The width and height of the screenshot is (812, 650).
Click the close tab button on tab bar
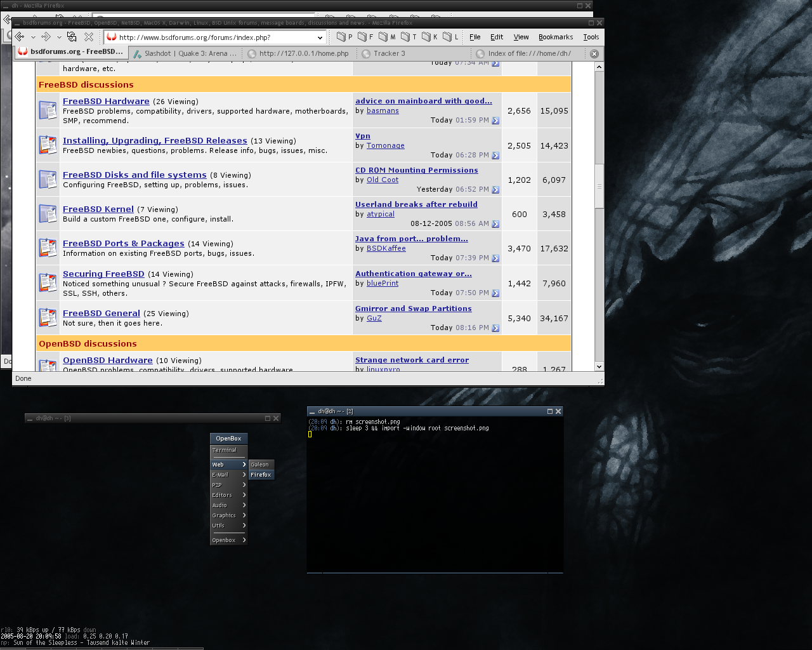click(594, 54)
